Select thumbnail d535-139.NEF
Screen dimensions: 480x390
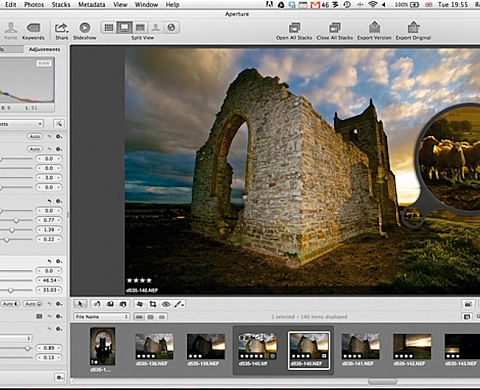tap(206, 347)
